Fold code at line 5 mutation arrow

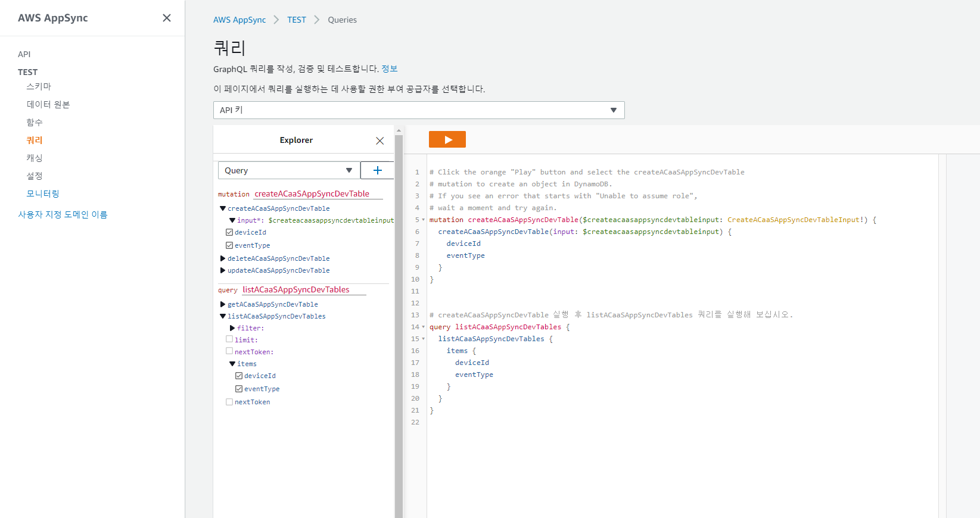(x=424, y=220)
